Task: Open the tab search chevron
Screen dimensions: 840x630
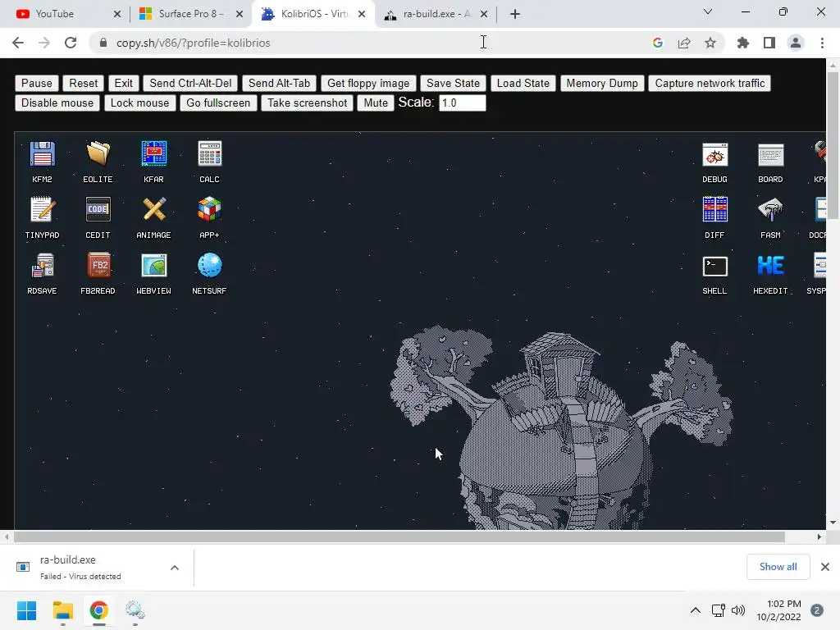Action: click(708, 11)
